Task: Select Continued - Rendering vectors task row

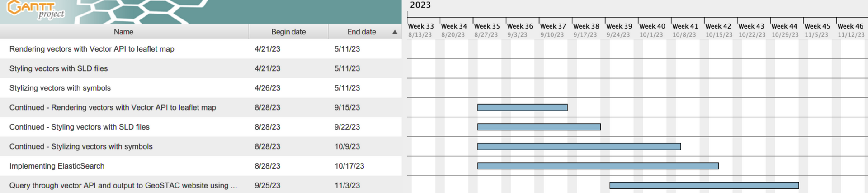Action: tap(201, 107)
